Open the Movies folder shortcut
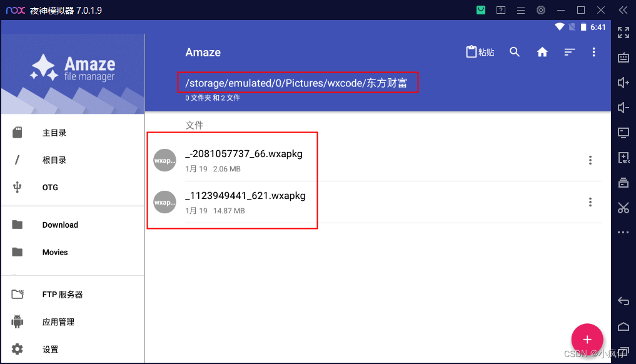 (x=73, y=252)
